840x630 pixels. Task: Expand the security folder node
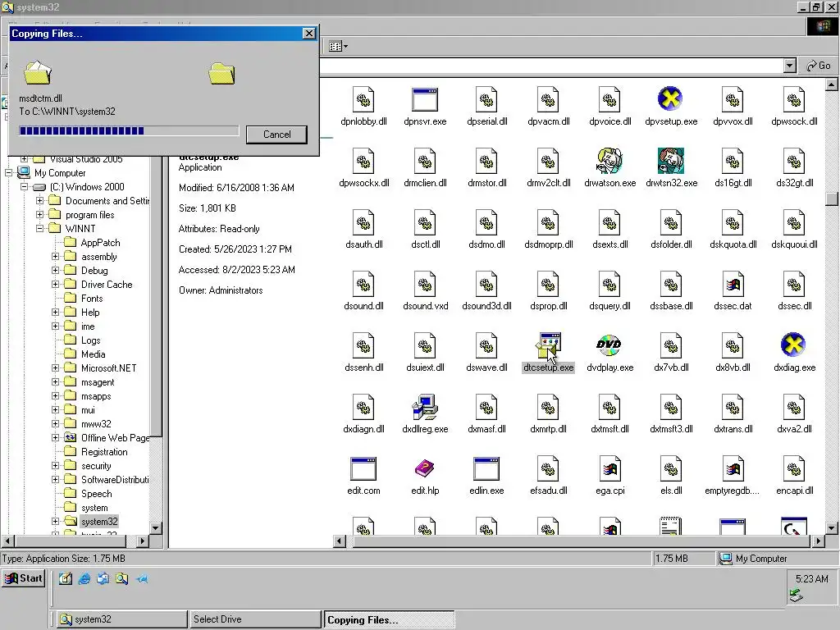coord(56,466)
